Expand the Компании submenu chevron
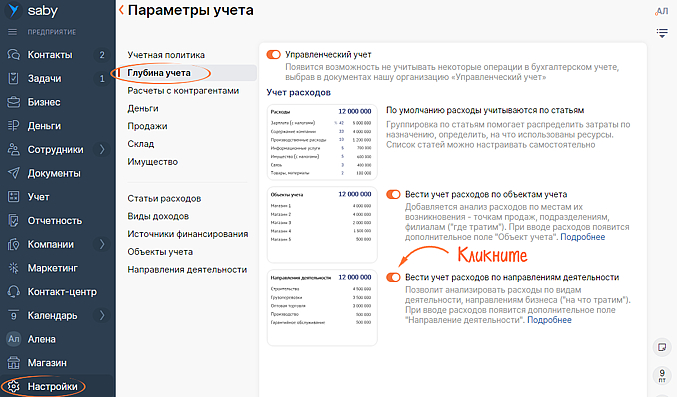 point(102,244)
